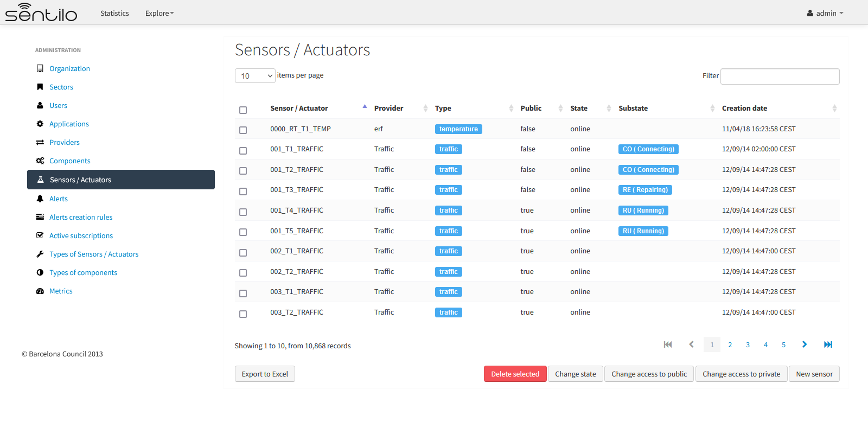This screenshot has width=868, height=434.
Task: Open Providers in the administration menu
Action: 65,142
